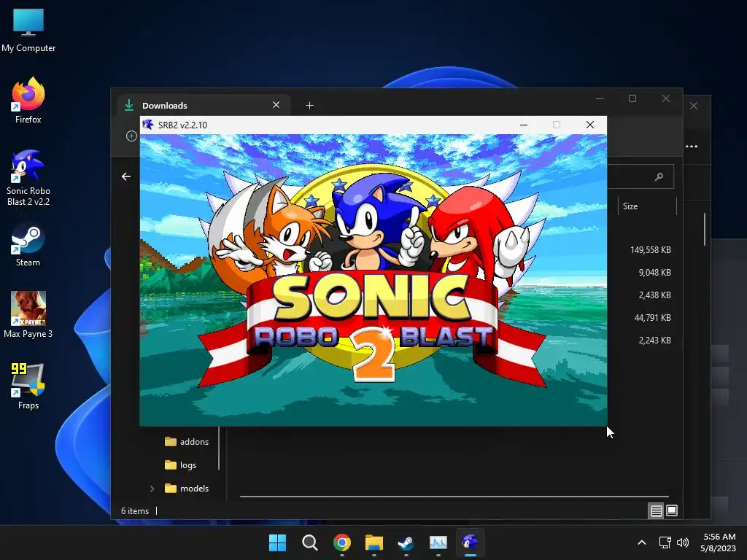Go back in File Explorer

(125, 176)
